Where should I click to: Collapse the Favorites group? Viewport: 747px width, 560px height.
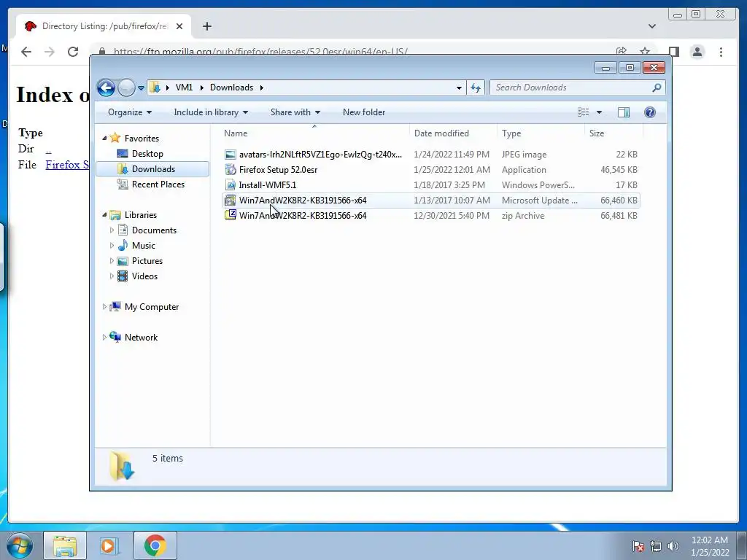pos(105,138)
